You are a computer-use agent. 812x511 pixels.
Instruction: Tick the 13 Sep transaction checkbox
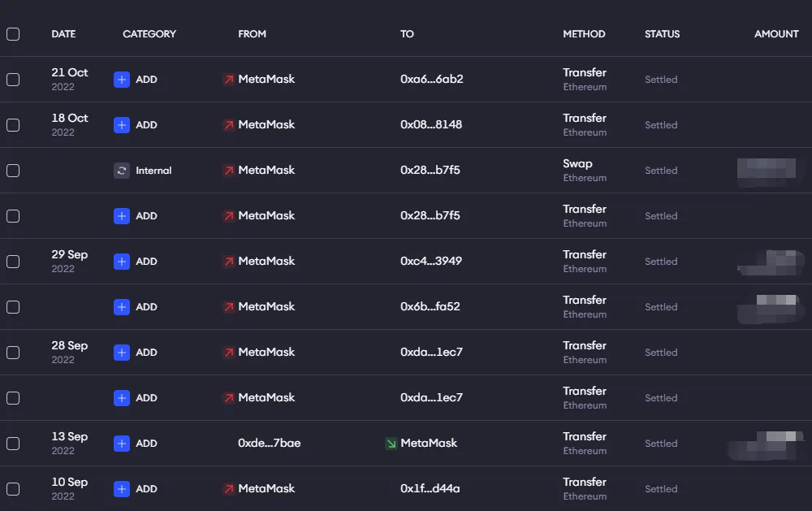tap(13, 444)
